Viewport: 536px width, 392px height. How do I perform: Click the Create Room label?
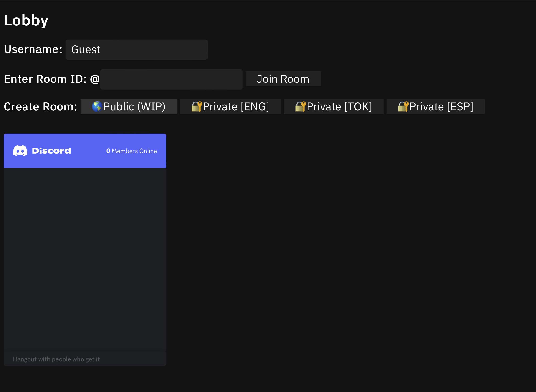[x=40, y=107]
